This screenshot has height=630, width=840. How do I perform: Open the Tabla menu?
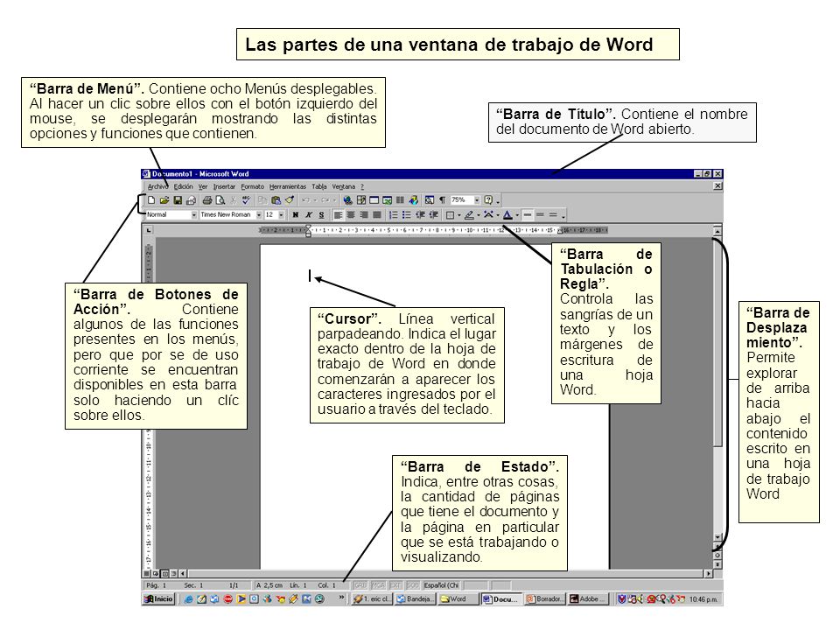click(x=319, y=186)
